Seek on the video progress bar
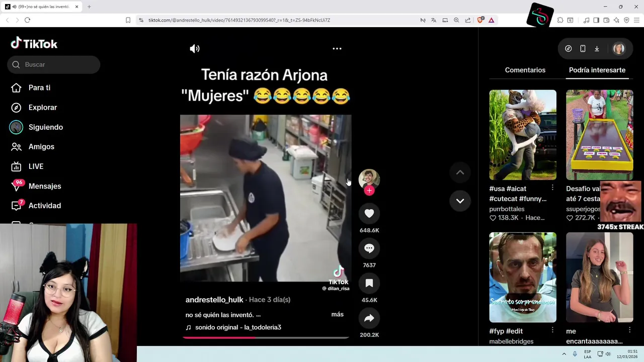Screen dimensions: 644x362 tap(266, 337)
